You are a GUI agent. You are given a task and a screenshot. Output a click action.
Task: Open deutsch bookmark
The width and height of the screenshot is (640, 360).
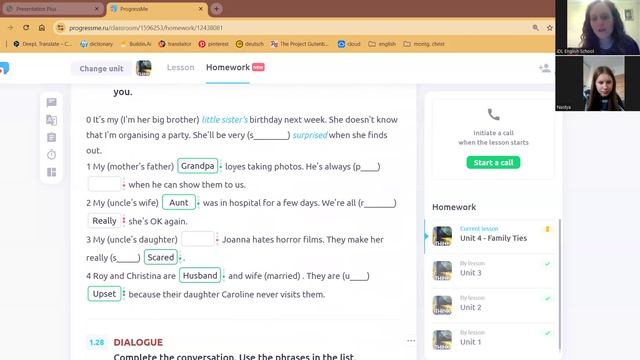pos(250,44)
